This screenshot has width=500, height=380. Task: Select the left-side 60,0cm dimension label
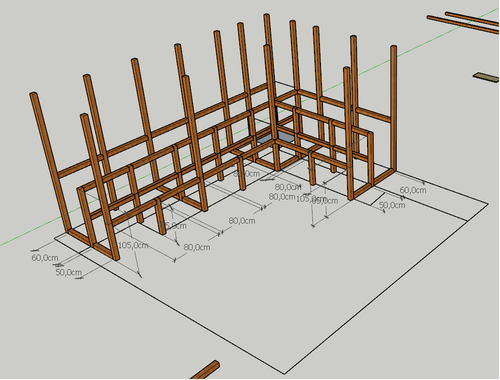coord(45,258)
